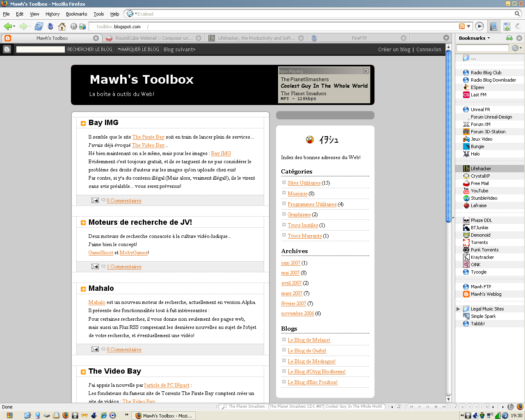Launch Internet Explorer from quick launch
525x420 pixels.
(x=104, y=415)
